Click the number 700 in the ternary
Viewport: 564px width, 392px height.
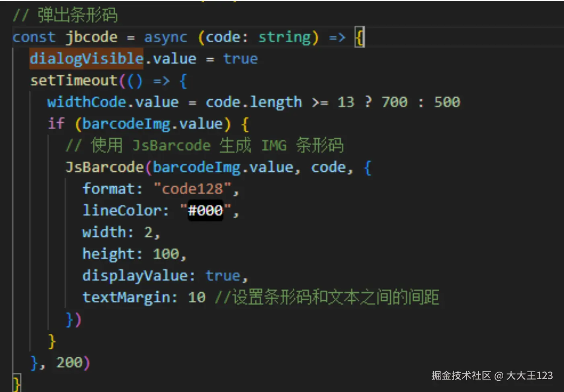(x=394, y=102)
